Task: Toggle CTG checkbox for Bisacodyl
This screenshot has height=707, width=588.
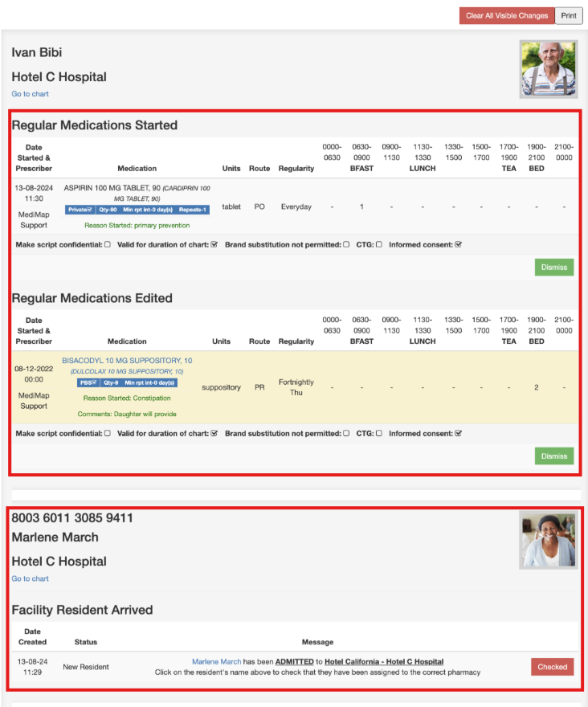Action: (379, 434)
